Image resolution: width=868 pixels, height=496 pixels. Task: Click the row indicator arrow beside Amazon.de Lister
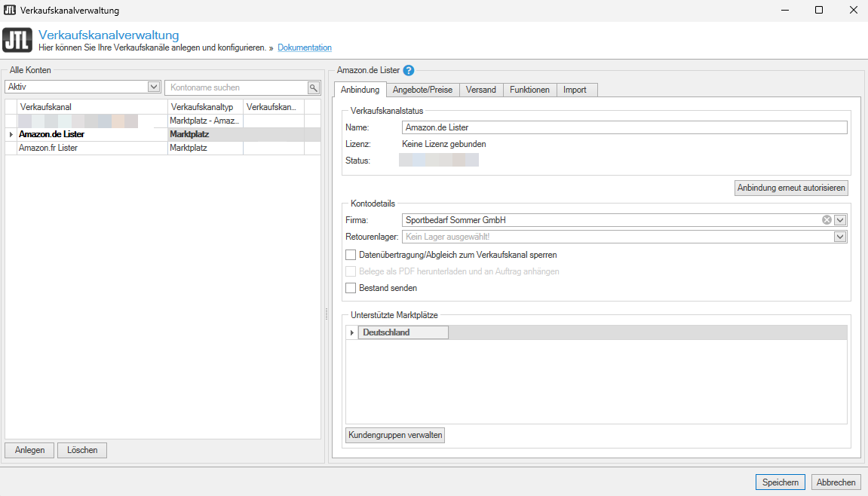coord(11,134)
